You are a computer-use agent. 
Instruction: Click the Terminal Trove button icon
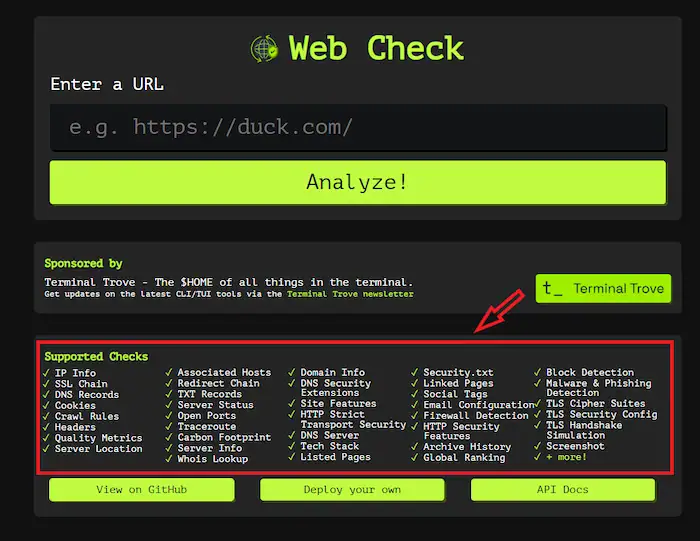[x=552, y=289]
